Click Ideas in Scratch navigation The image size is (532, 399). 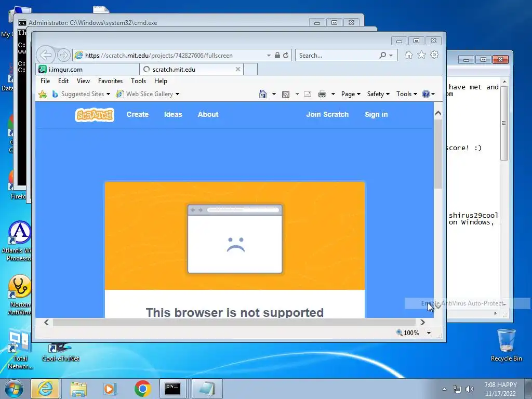pos(173,115)
